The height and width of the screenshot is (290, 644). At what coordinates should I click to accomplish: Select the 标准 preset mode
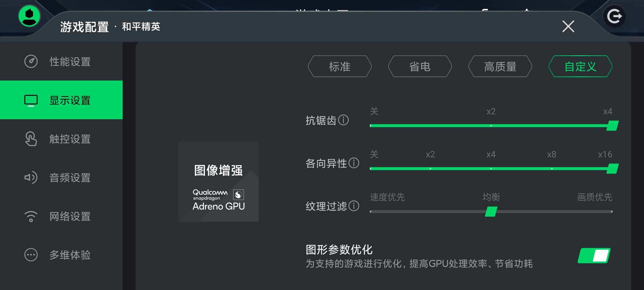pos(340,66)
